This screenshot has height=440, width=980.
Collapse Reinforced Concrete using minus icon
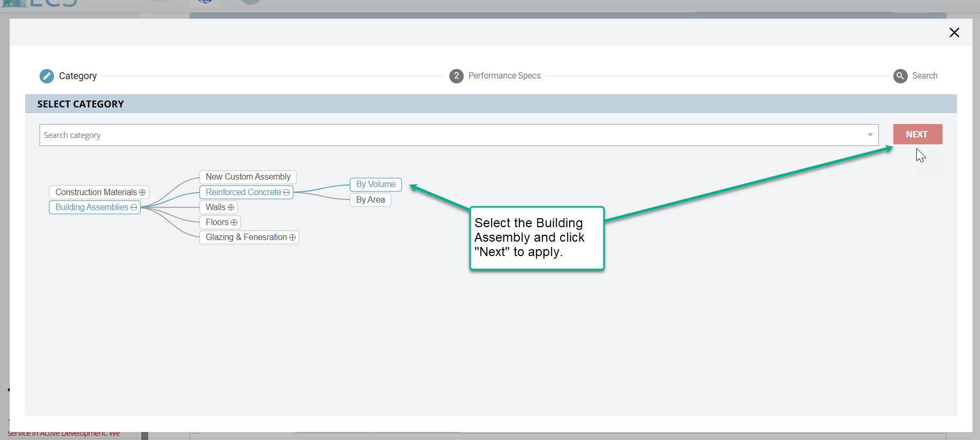click(287, 192)
